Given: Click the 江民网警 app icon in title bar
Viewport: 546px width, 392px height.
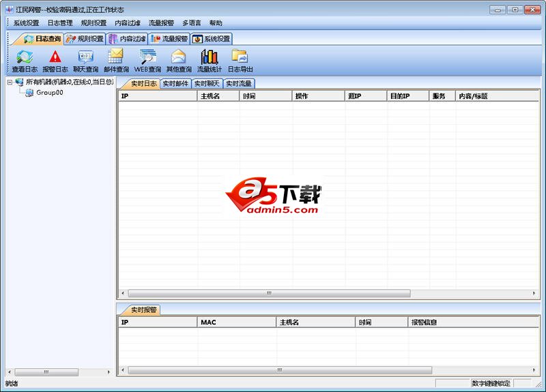Looking at the screenshot, I should click(x=9, y=10).
